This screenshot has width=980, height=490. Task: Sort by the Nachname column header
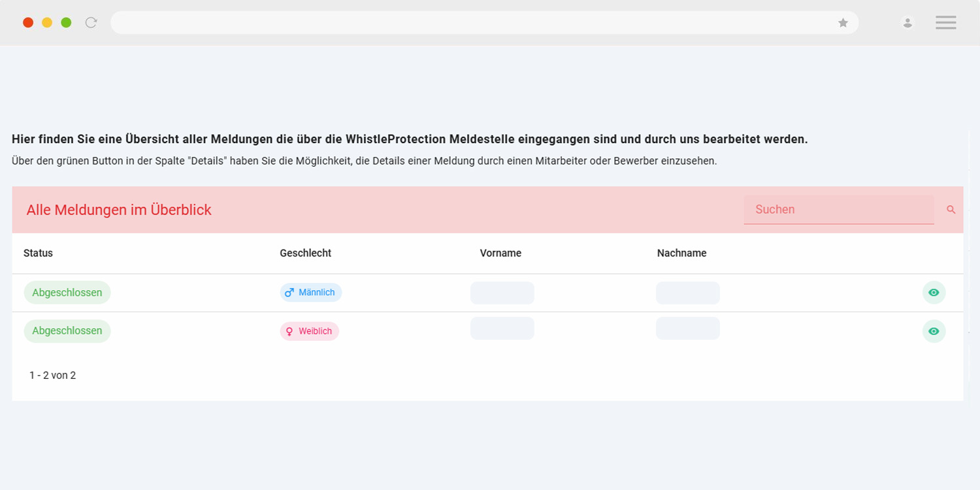coord(681,253)
